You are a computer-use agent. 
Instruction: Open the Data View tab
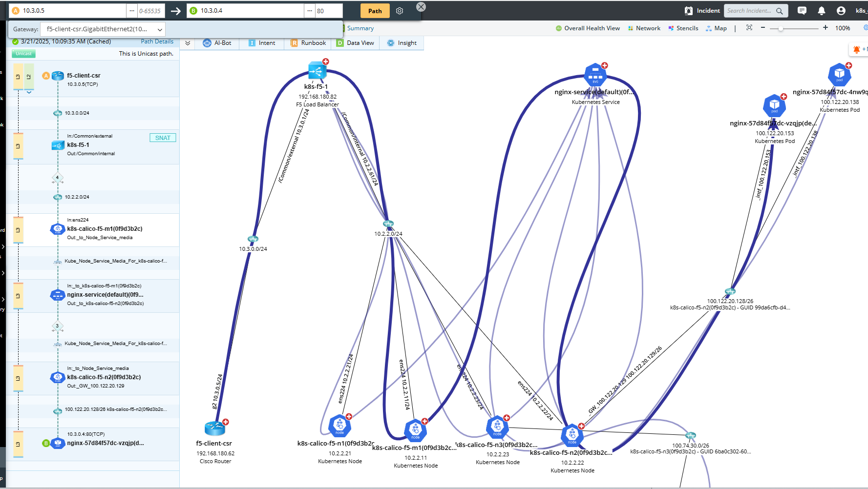[355, 43]
